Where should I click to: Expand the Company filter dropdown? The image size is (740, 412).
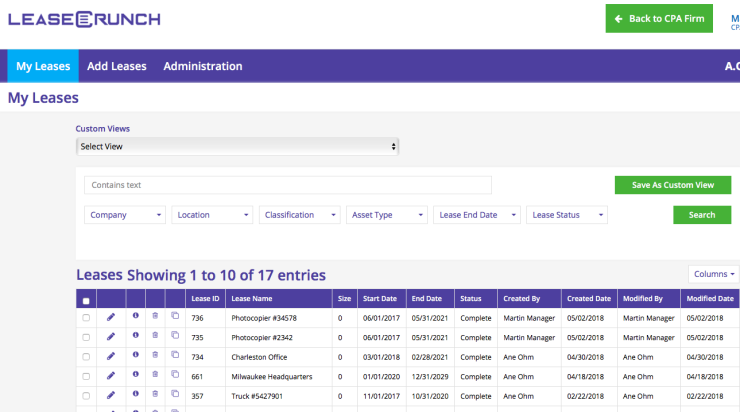[125, 215]
